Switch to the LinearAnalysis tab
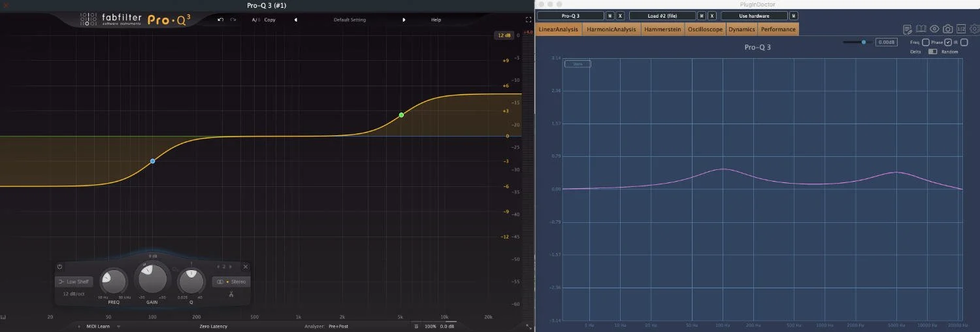The height and width of the screenshot is (332, 980). click(559, 29)
